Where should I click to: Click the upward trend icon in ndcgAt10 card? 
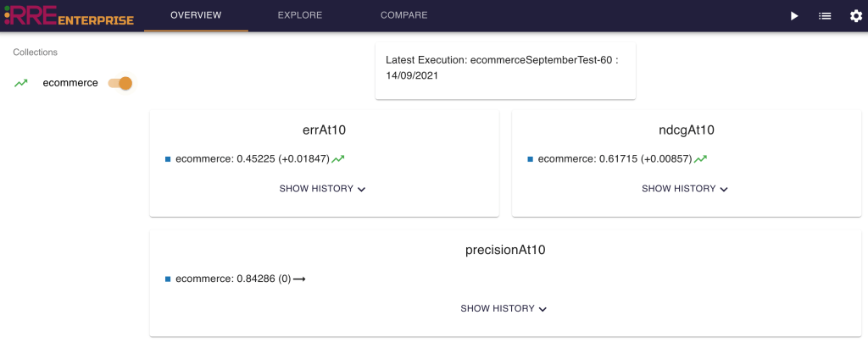point(700,158)
